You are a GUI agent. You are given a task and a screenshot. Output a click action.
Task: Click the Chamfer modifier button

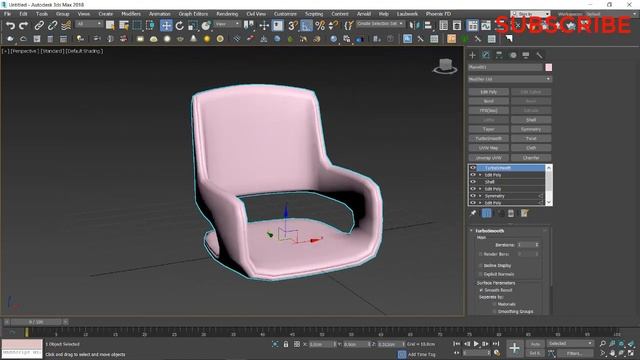click(x=531, y=158)
